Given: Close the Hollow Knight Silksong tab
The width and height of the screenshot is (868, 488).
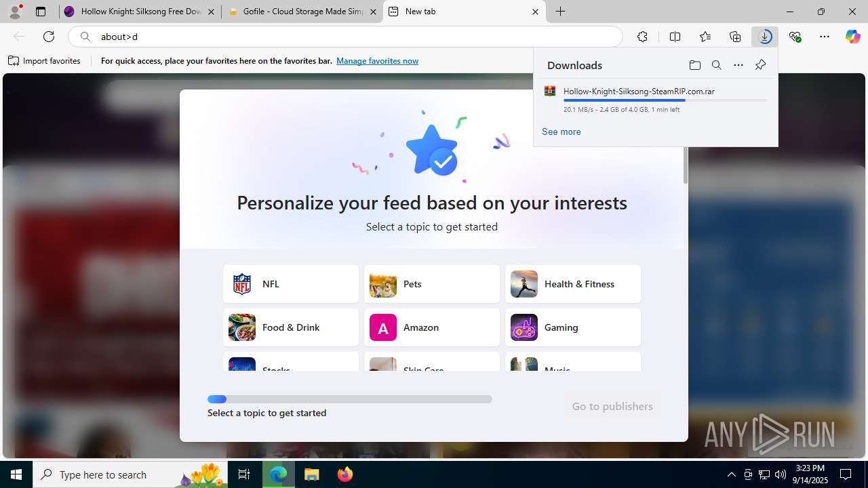Looking at the screenshot, I should (212, 12).
